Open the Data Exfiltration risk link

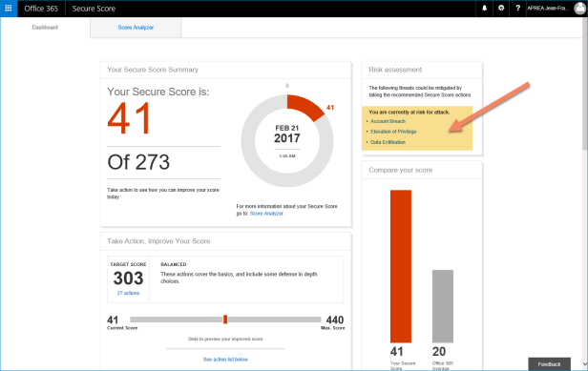388,142
